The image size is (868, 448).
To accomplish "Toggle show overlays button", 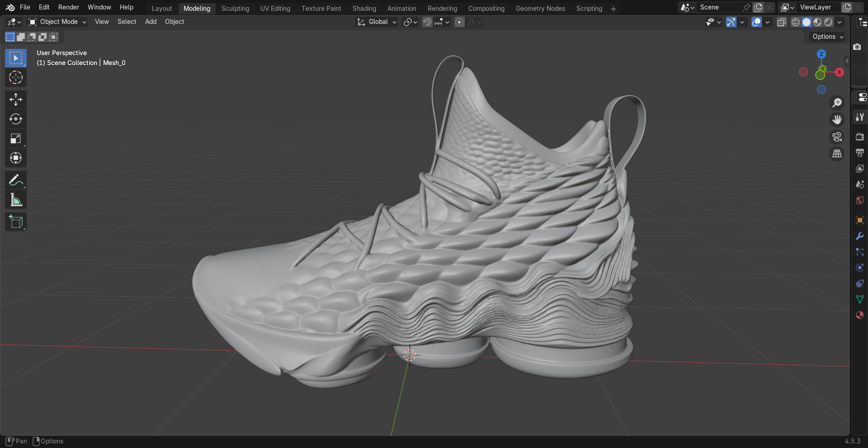I will point(756,22).
